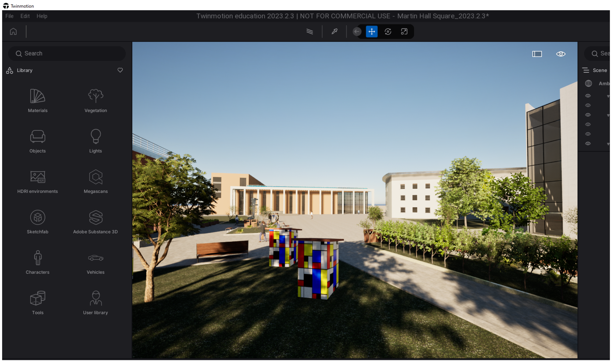Toggle the viewport eye view settings
Screen dimensions: 613x364
[x=561, y=54]
